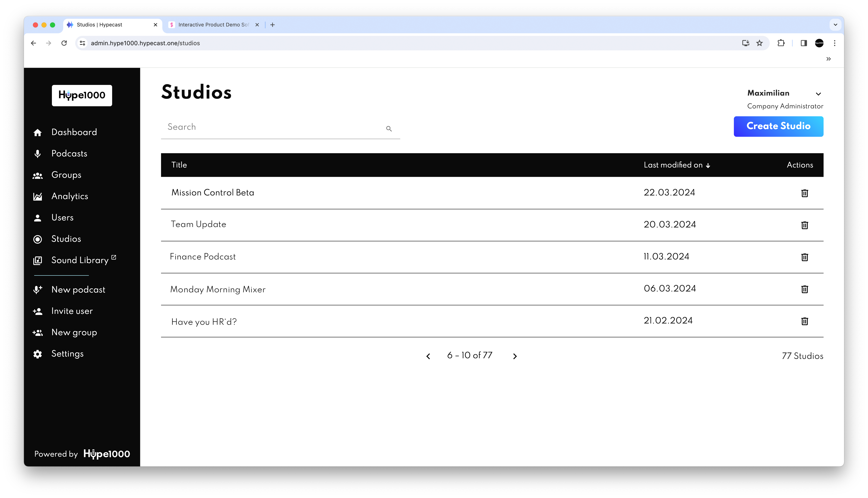The height and width of the screenshot is (498, 868).
Task: Click the Create Studio button
Action: click(778, 126)
